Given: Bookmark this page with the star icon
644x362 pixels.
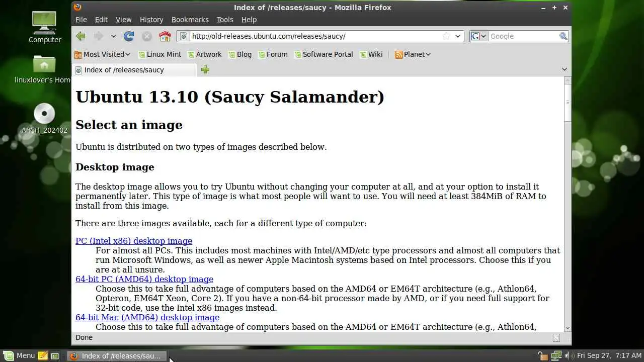Looking at the screenshot, I should (446, 36).
